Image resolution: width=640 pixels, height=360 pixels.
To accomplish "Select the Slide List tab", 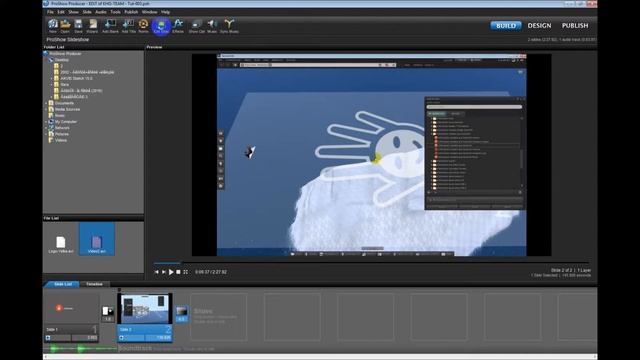I will [62, 284].
